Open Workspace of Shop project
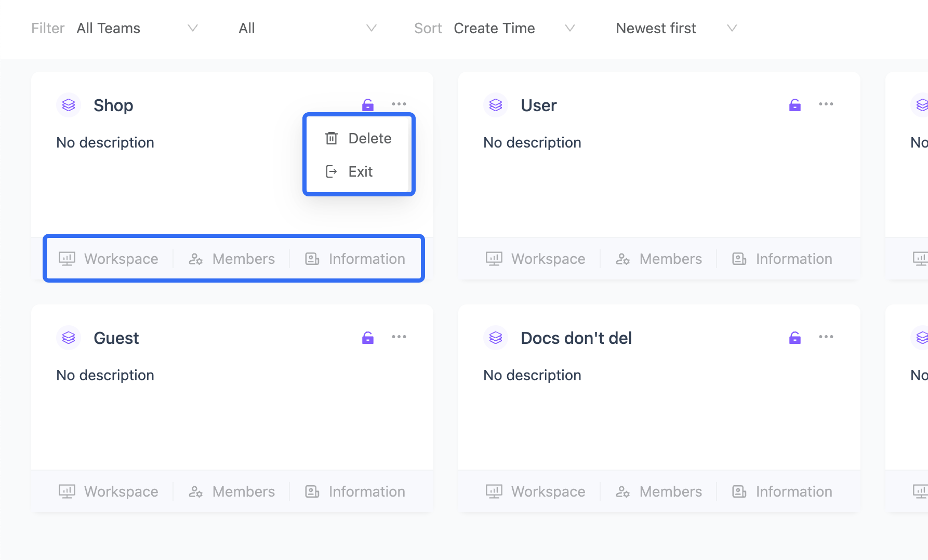The width and height of the screenshot is (928, 560). point(109,259)
